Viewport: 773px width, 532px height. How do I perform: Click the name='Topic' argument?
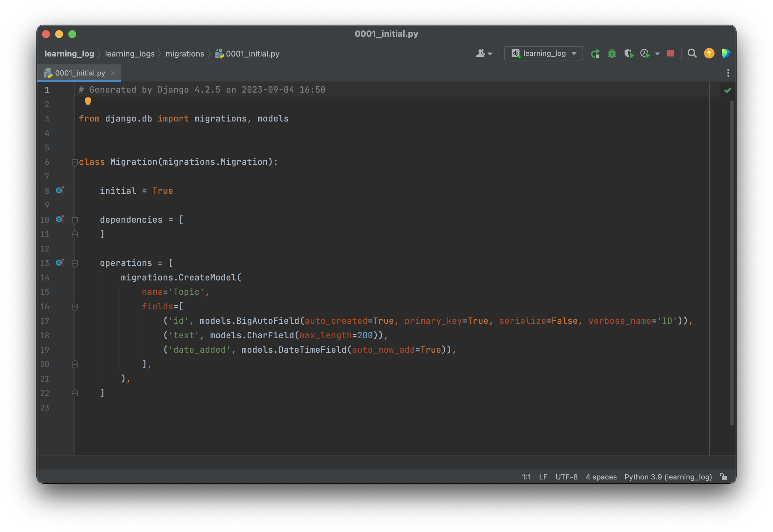pyautogui.click(x=175, y=292)
